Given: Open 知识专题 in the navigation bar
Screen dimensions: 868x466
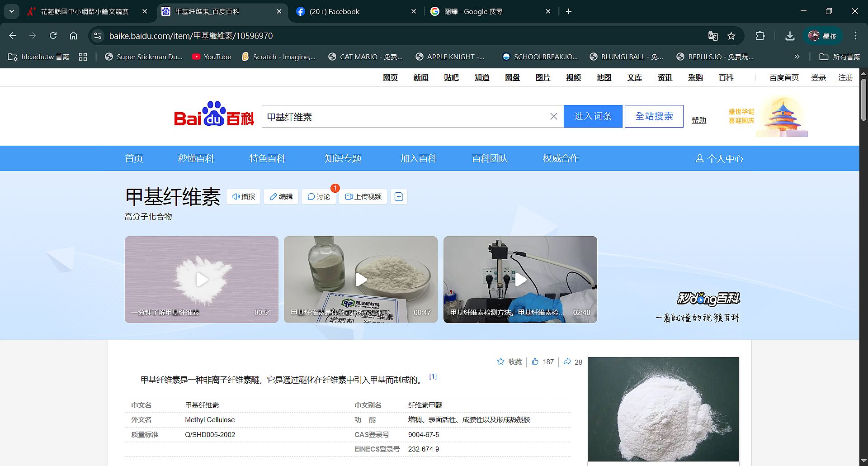Looking at the screenshot, I should point(343,158).
